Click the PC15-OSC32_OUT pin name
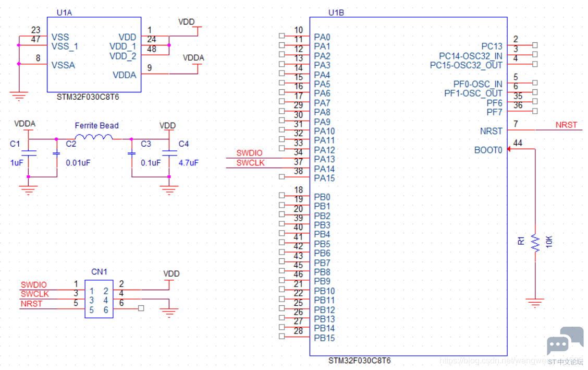The height and width of the screenshot is (370, 588). click(466, 65)
